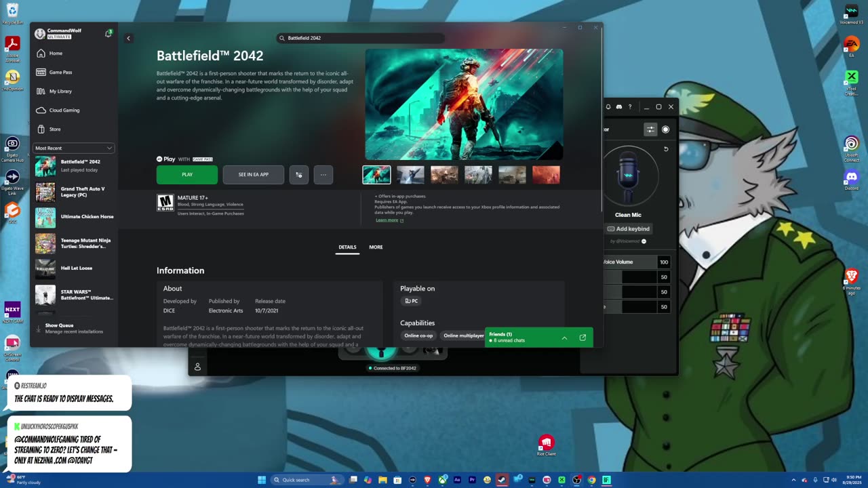Open the user icon in the Voicemod bottom bar

197,367
